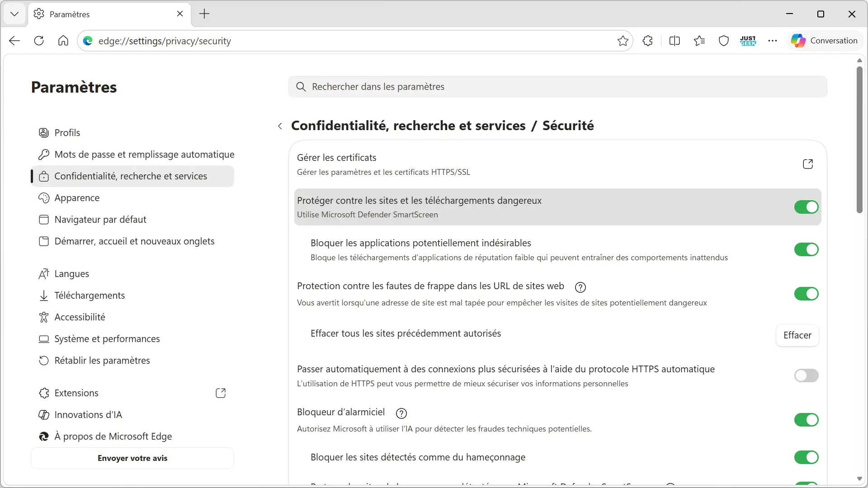Open the Langues settings section
868x488 pixels.
point(132,274)
